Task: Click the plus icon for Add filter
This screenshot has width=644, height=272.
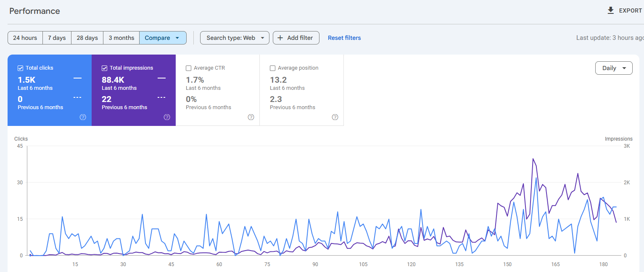Action: coord(280,38)
